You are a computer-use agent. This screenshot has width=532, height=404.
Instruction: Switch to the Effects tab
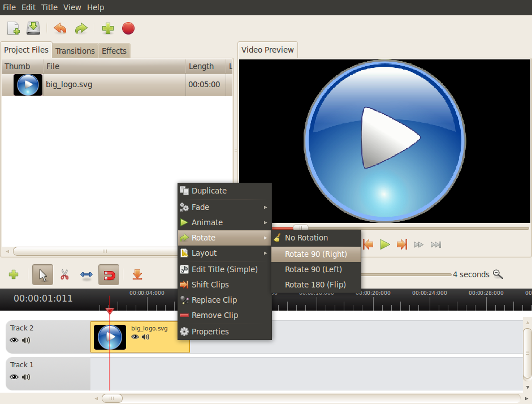tap(114, 50)
